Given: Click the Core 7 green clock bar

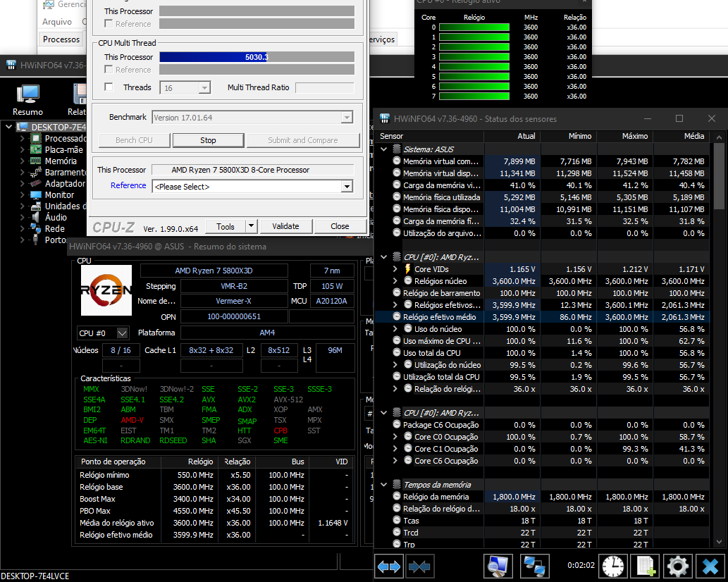Looking at the screenshot, I should coord(474,97).
